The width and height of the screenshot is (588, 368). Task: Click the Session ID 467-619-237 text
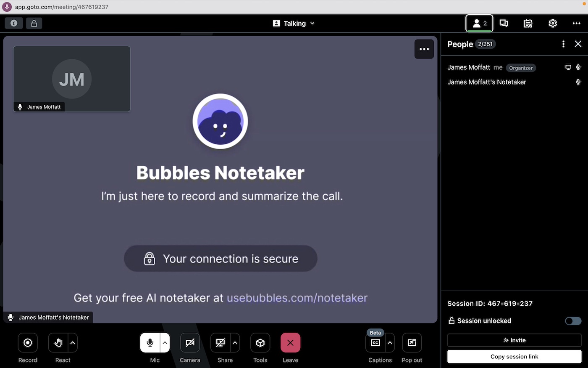pos(490,304)
